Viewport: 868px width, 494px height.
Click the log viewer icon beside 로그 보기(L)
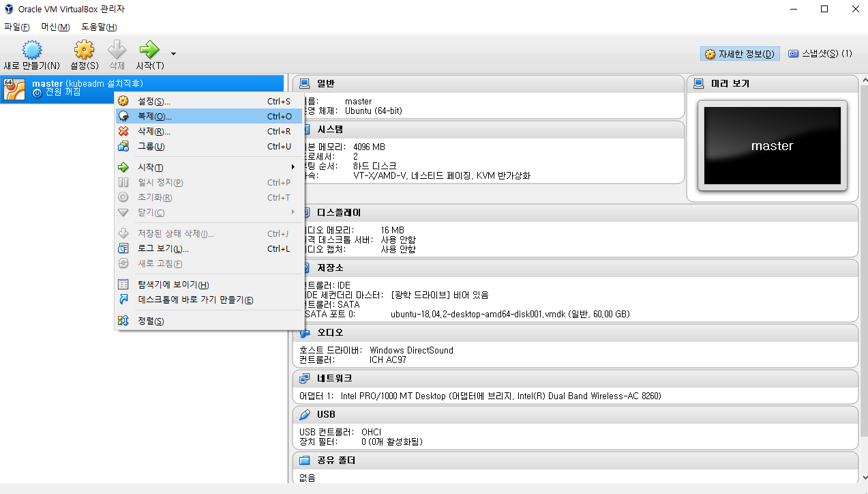tap(123, 248)
